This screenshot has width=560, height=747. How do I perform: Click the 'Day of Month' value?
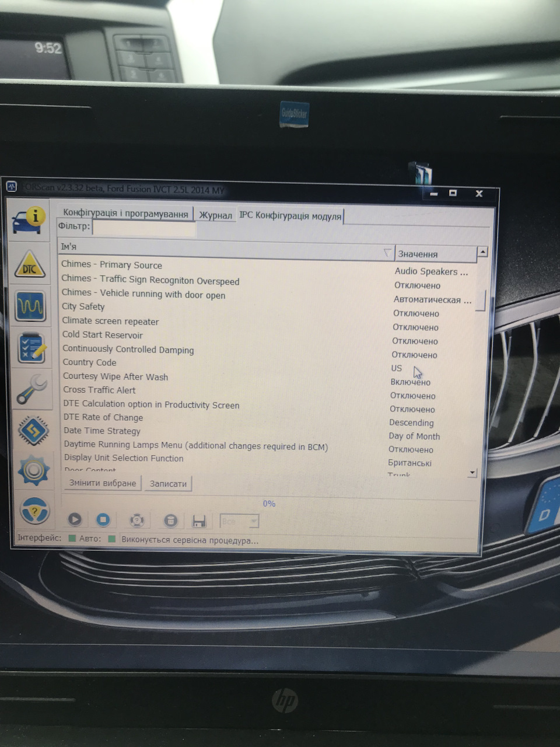(x=414, y=436)
